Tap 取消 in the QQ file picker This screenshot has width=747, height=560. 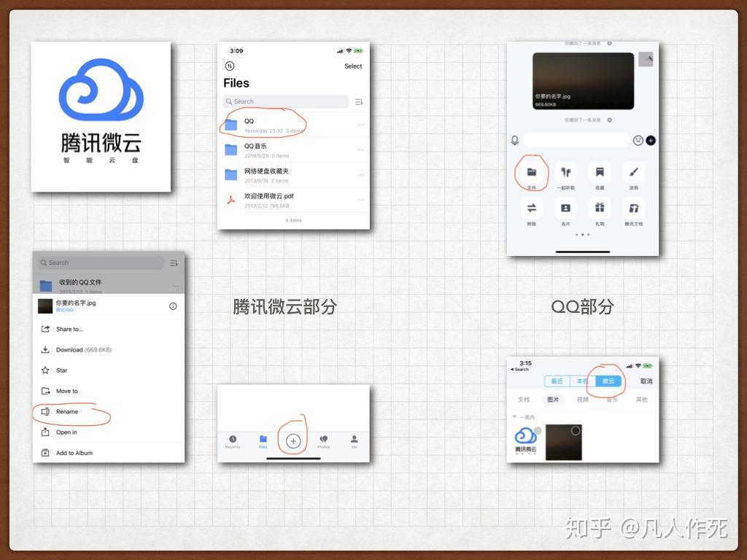pos(646,381)
